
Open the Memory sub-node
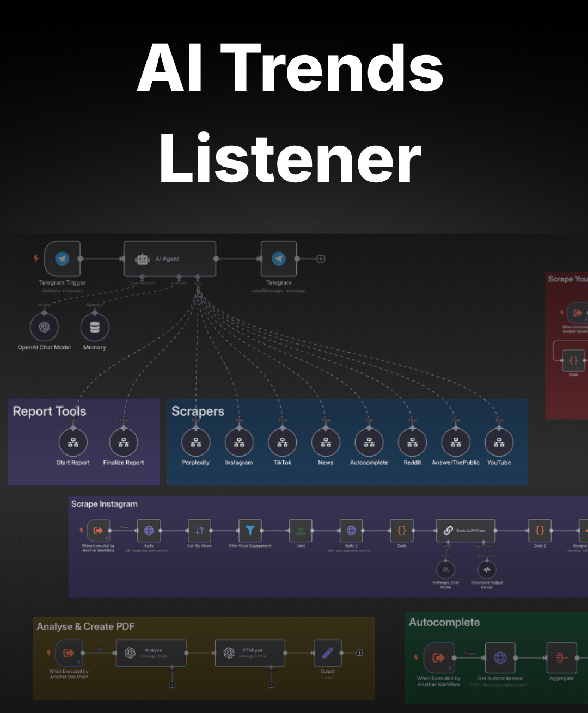(x=95, y=327)
